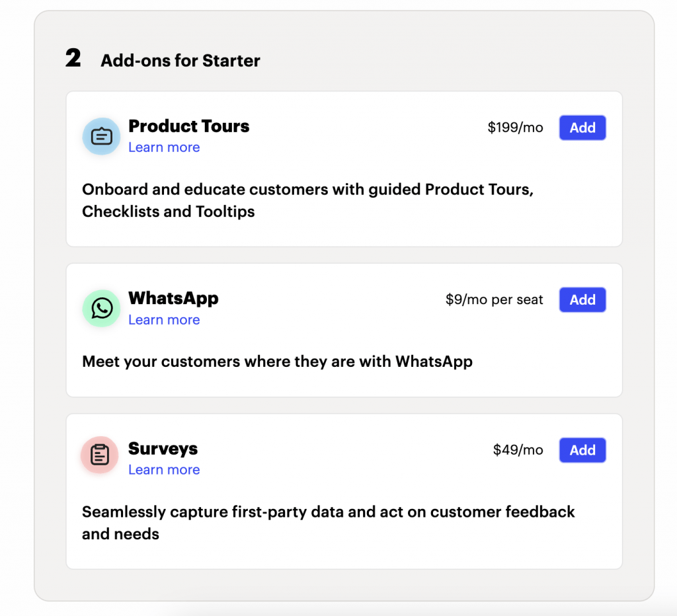
Task: Click the Add-ons for Starter heading
Action: pyautogui.click(x=180, y=61)
